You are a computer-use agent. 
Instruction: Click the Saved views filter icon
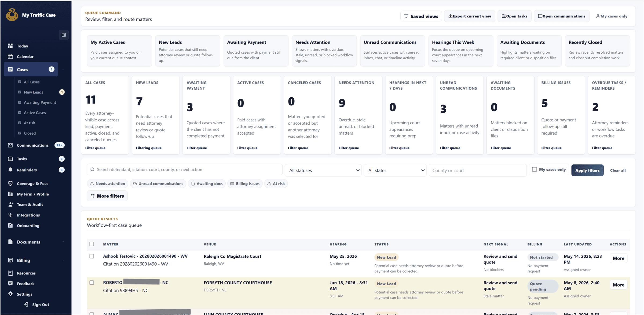[x=406, y=16]
